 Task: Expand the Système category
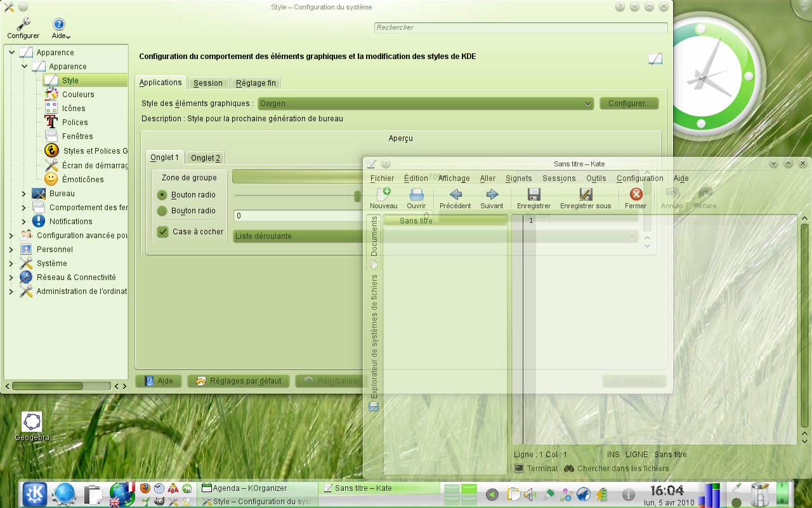point(11,264)
